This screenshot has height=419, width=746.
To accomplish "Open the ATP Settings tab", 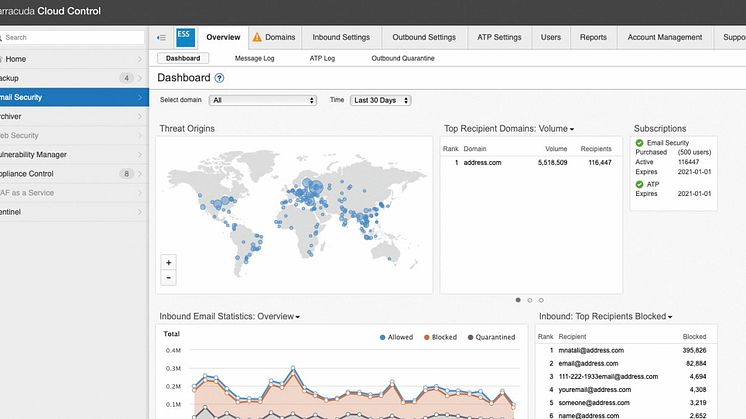I will click(499, 38).
